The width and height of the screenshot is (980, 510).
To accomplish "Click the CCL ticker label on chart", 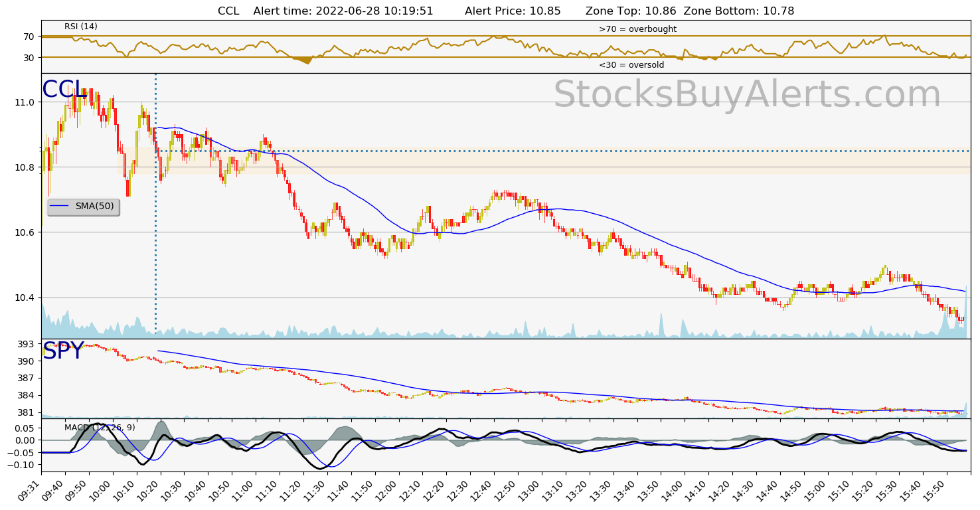I will 64,90.
